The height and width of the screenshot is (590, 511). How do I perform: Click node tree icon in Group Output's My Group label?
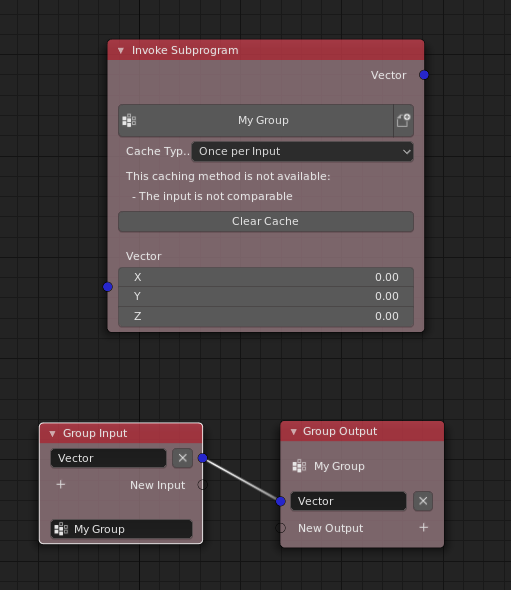[300, 466]
